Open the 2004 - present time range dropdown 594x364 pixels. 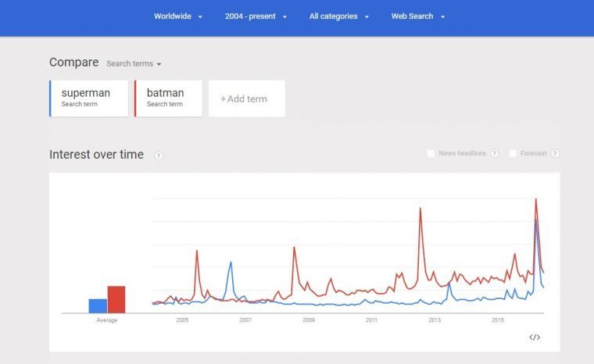point(256,16)
